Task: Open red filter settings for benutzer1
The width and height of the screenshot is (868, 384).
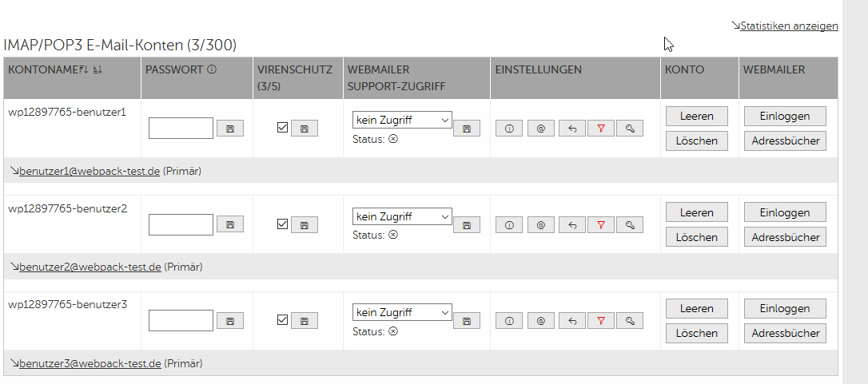Action: tap(601, 129)
